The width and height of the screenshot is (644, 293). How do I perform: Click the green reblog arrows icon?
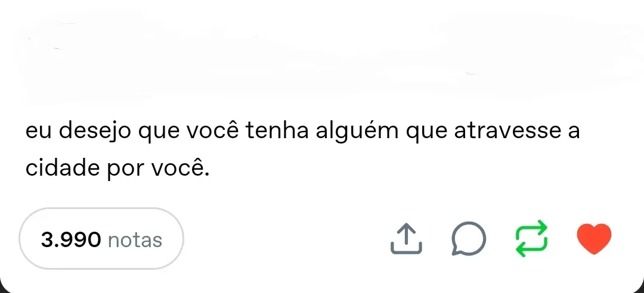point(531,239)
